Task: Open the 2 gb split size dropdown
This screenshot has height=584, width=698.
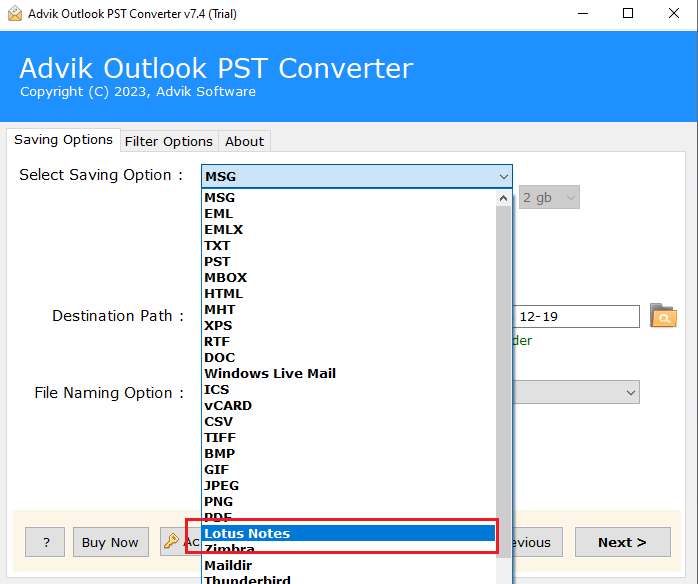Action: pyautogui.click(x=549, y=197)
